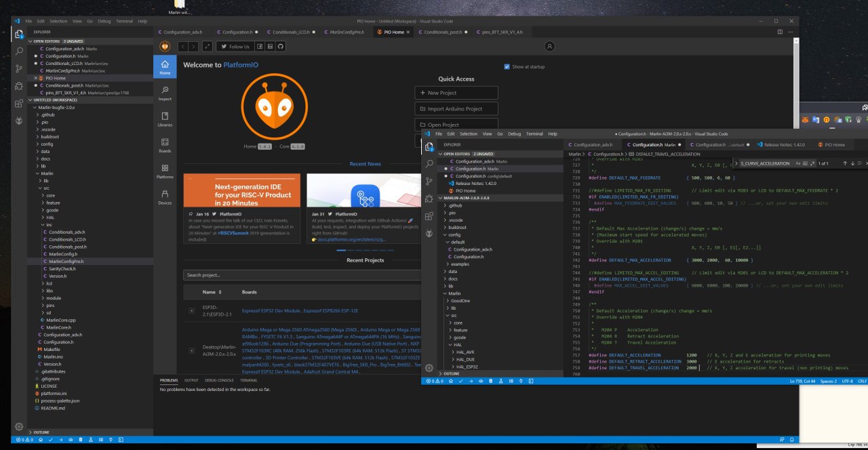Click PlatformIO Home icon in back window status bar
This screenshot has height=450, width=868.
39,440
